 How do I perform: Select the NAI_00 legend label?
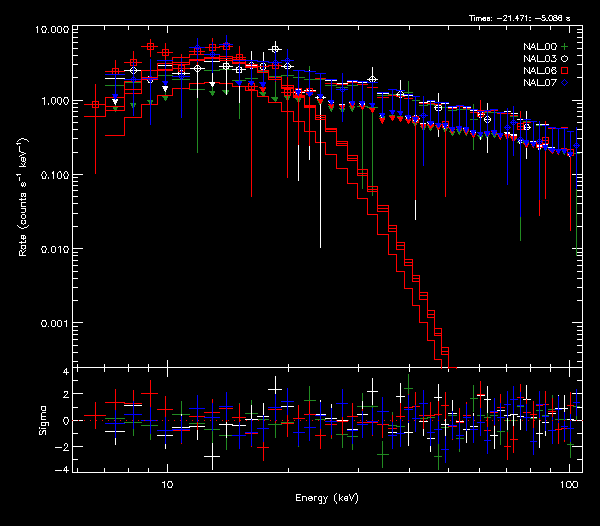[x=539, y=47]
